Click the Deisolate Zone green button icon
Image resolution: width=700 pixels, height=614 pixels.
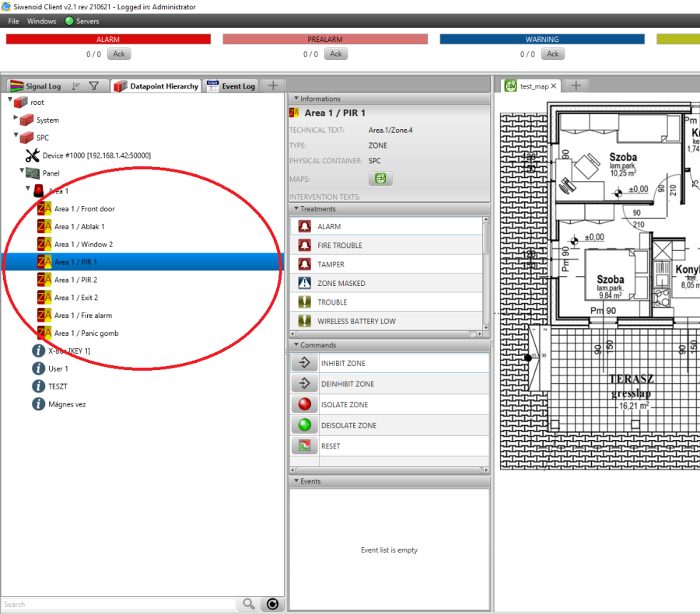[305, 425]
